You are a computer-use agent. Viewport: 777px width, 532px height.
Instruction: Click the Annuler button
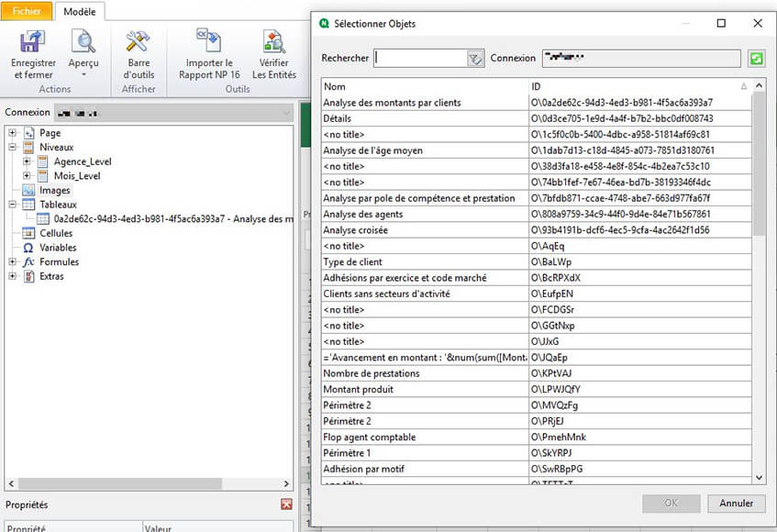[x=736, y=503]
